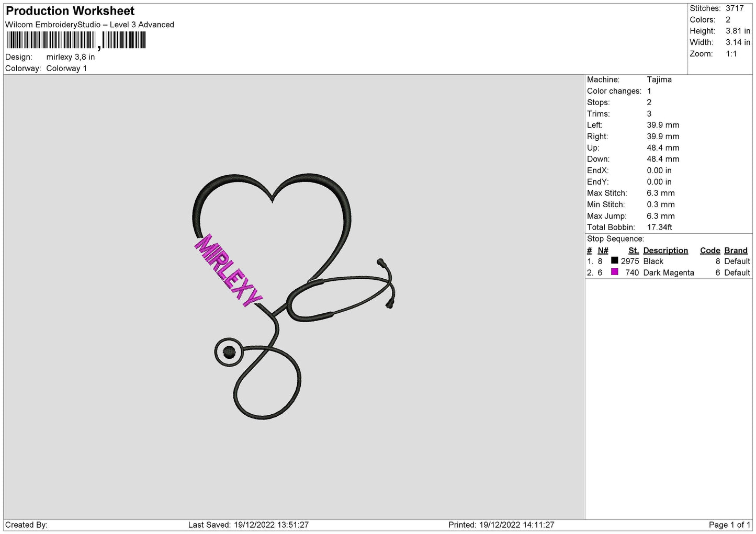756x534 pixels.
Task: Click the EndY value 0.00 in
Action: tap(659, 182)
